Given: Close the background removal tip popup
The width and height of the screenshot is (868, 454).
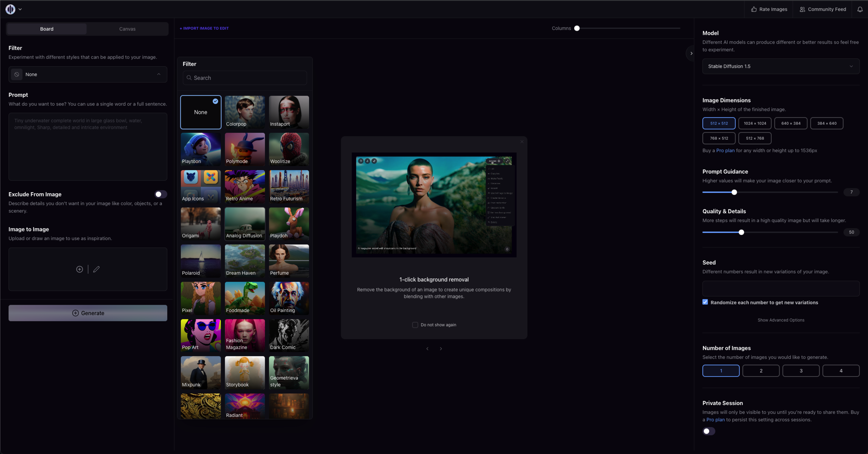Looking at the screenshot, I should pos(522,142).
